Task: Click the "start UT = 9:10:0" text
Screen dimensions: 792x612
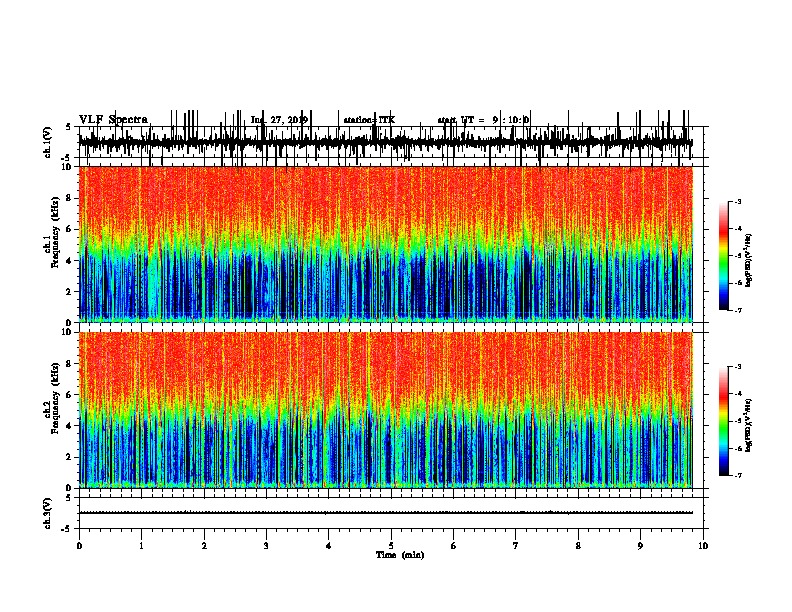Action: [x=483, y=120]
